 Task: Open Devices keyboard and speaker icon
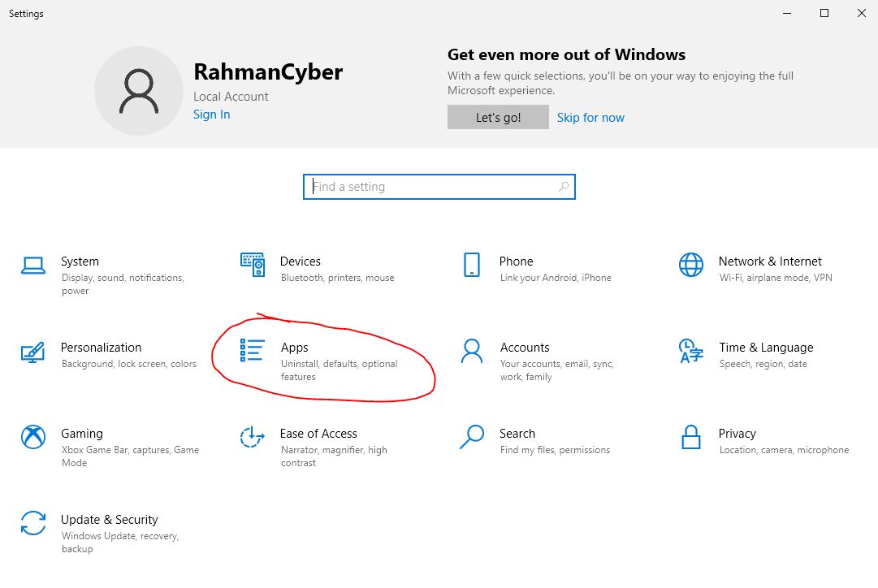253,264
